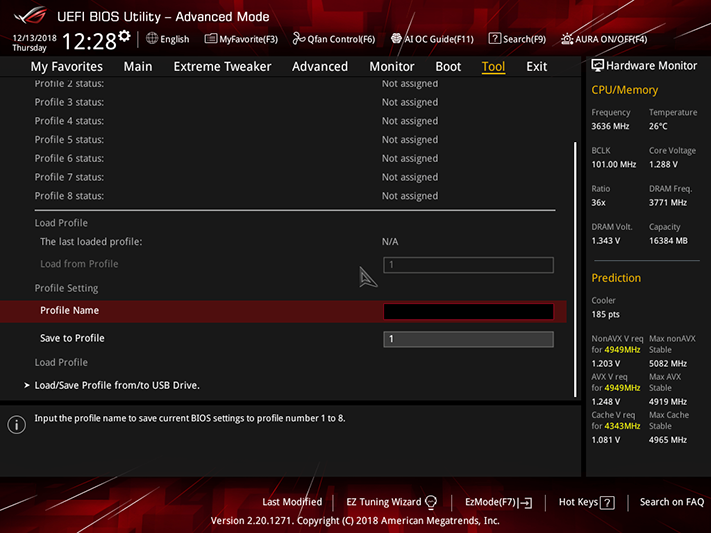Click the EzMode exit arrow icon
This screenshot has width=711, height=533.
tap(526, 503)
